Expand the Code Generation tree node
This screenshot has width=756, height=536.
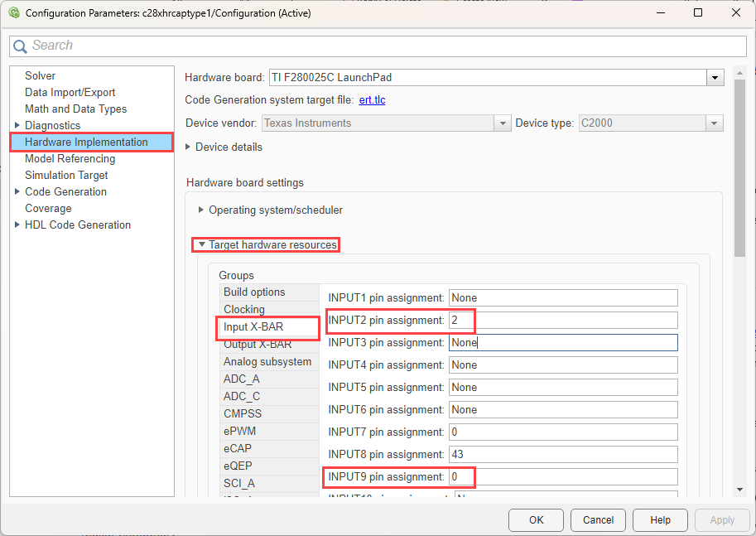click(17, 191)
